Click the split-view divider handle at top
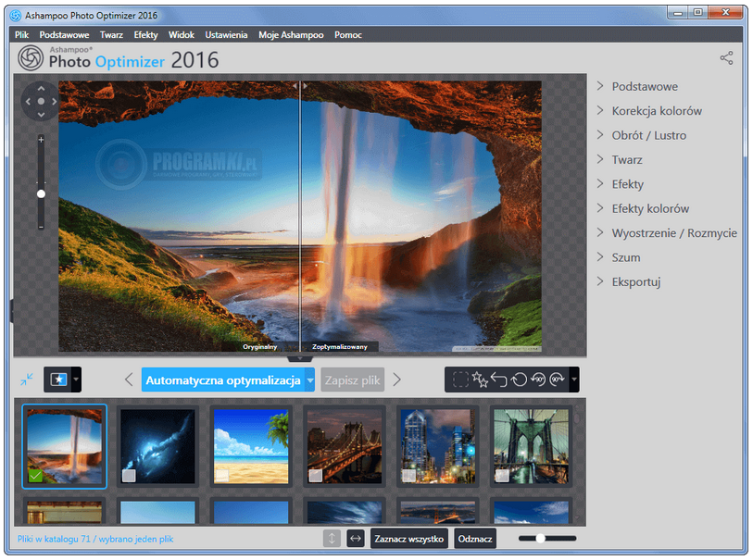 tap(300, 86)
